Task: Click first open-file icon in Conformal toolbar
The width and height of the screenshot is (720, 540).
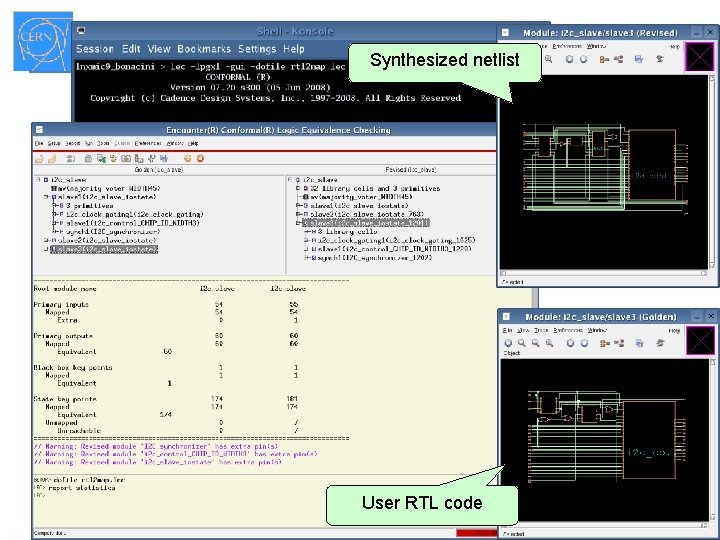Action: 39,159
